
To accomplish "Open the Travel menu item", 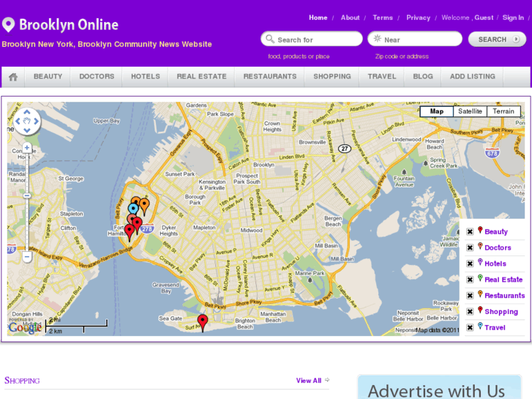I will [382, 77].
